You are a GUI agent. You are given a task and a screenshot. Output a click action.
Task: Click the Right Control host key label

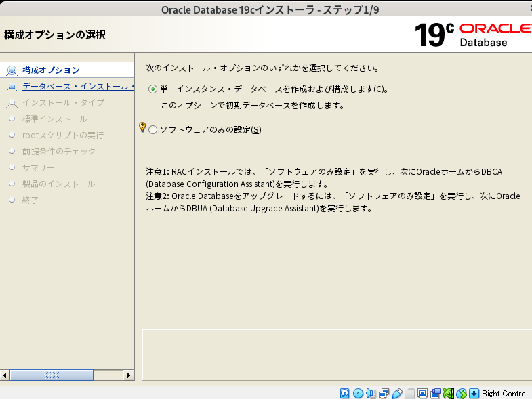[x=504, y=393]
